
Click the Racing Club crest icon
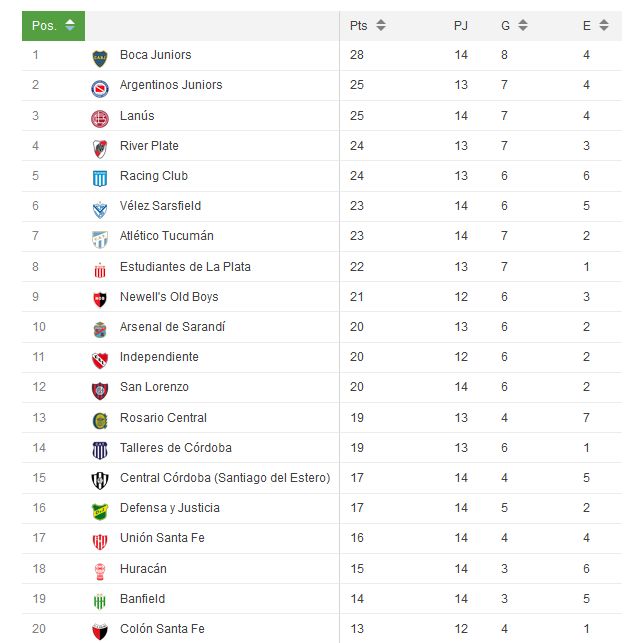pos(100,179)
